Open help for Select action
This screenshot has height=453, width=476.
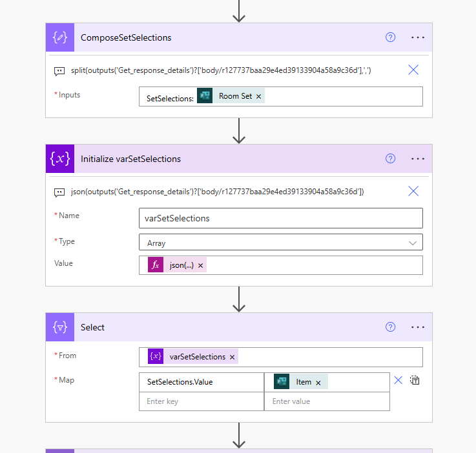pos(390,327)
